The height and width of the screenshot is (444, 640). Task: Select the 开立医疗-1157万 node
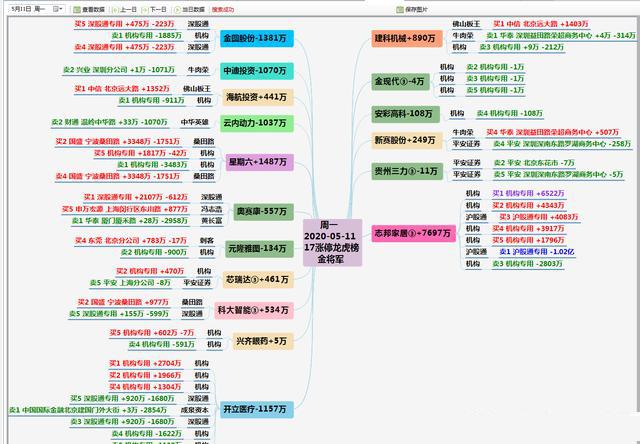pyautogui.click(x=257, y=409)
